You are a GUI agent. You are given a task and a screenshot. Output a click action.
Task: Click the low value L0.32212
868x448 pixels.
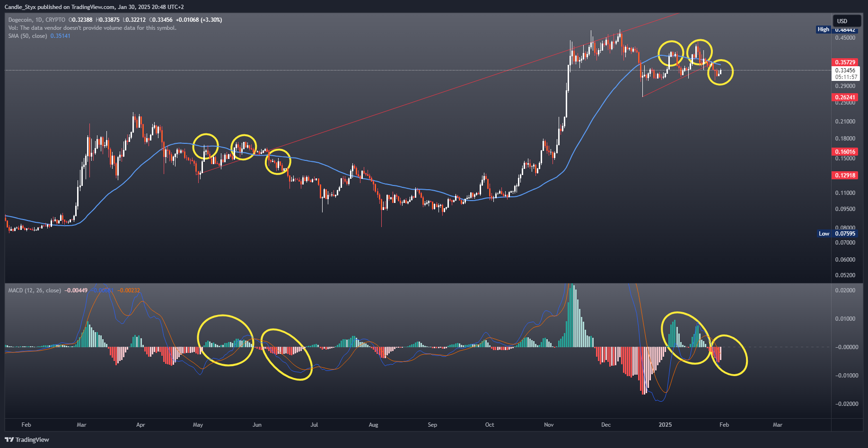pyautogui.click(x=134, y=20)
